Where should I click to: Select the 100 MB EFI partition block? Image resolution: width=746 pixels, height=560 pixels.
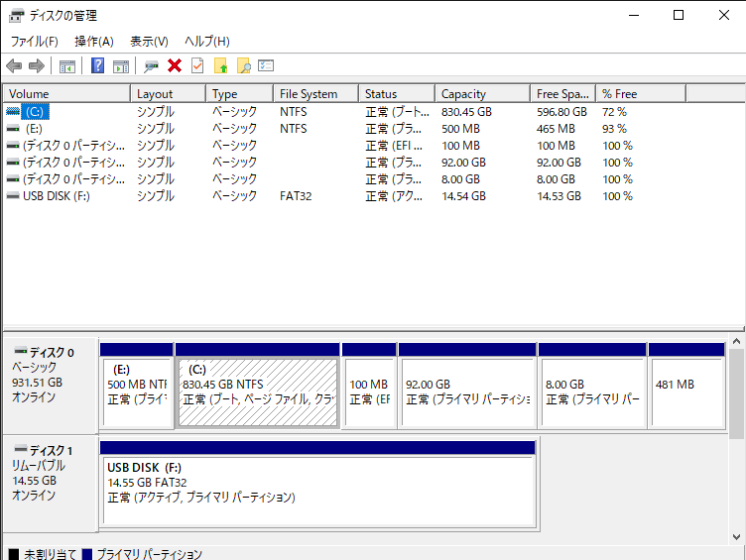369,386
